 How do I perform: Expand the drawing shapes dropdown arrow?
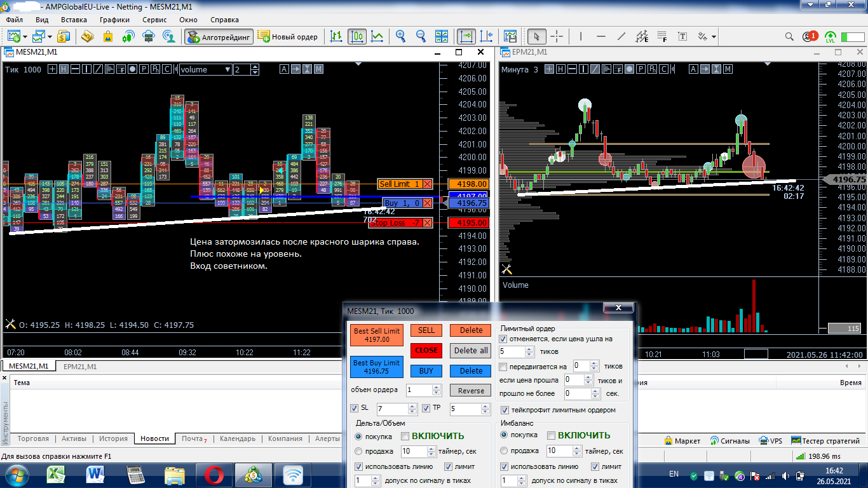click(714, 37)
